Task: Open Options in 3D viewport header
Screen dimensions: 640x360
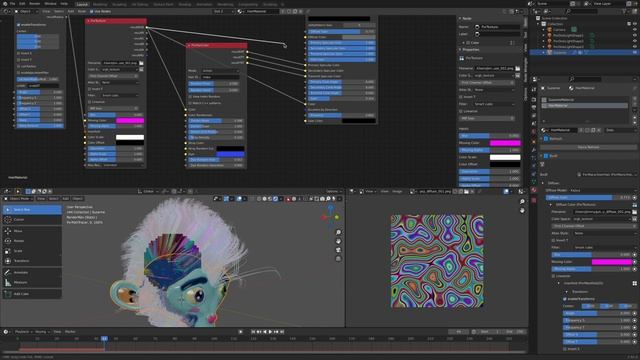Action: [x=333, y=191]
